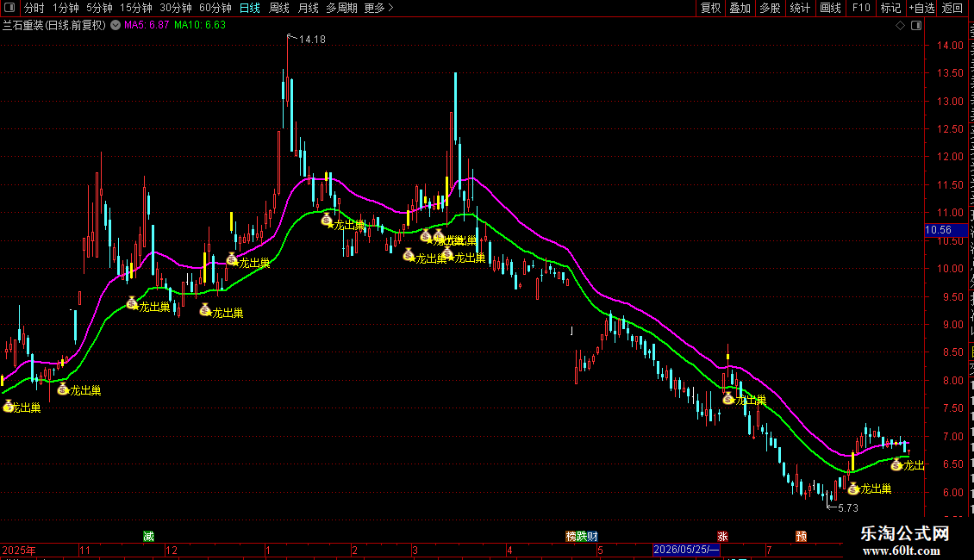Click the 14.00 price axis label
The height and width of the screenshot is (560, 974).
pos(950,46)
